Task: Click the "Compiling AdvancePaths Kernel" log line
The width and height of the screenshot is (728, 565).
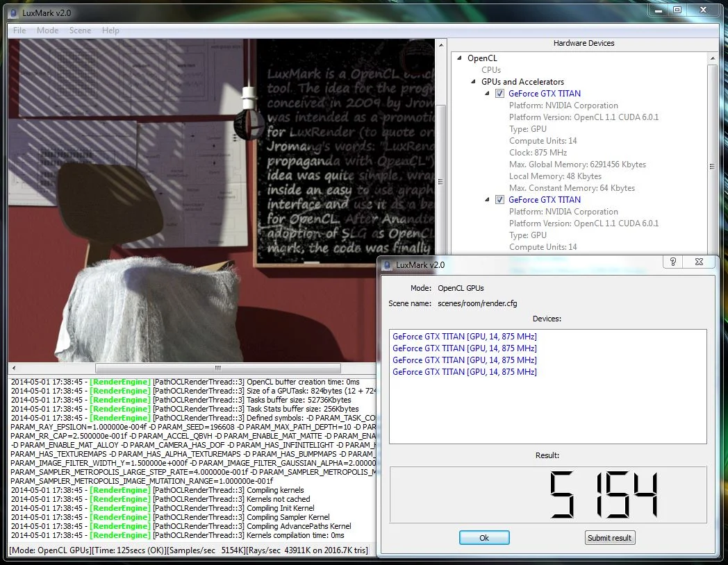Action: point(181,526)
